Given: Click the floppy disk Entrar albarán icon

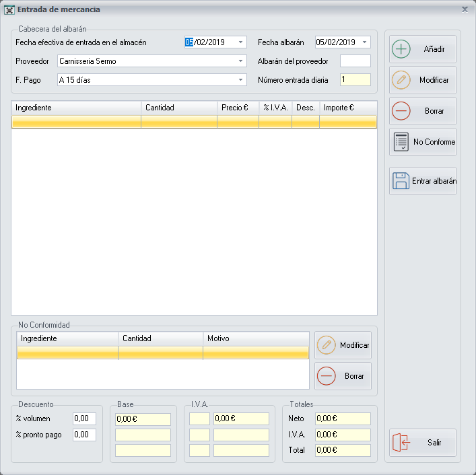Looking at the screenshot, I should [401, 181].
